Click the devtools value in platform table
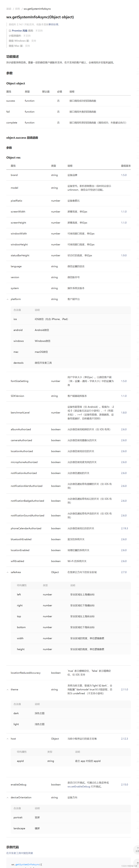Screen dimensions: 139x868 [19, 363]
